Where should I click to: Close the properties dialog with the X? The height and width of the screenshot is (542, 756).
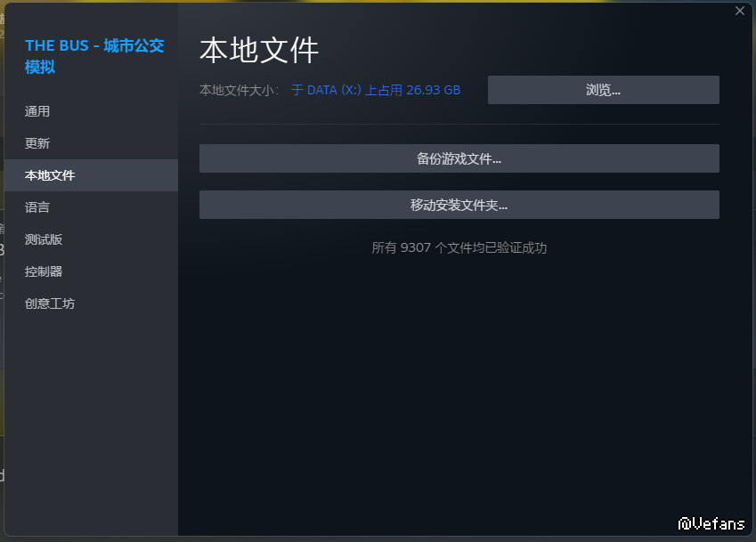pos(739,11)
